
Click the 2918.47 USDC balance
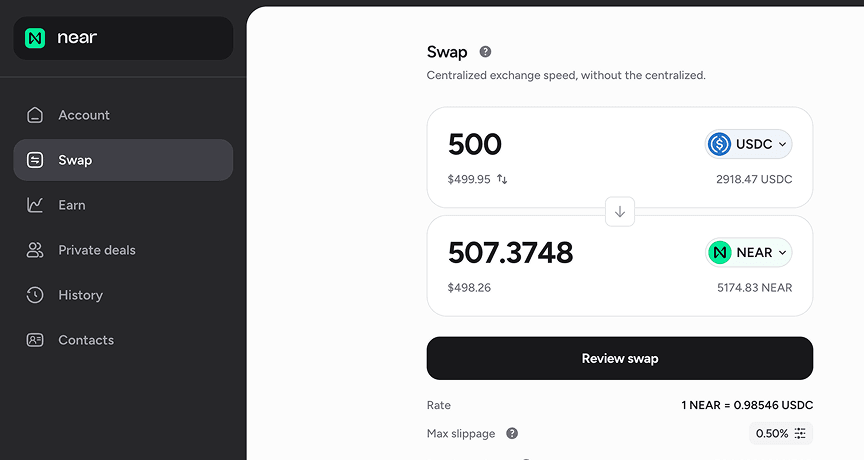pos(753,180)
